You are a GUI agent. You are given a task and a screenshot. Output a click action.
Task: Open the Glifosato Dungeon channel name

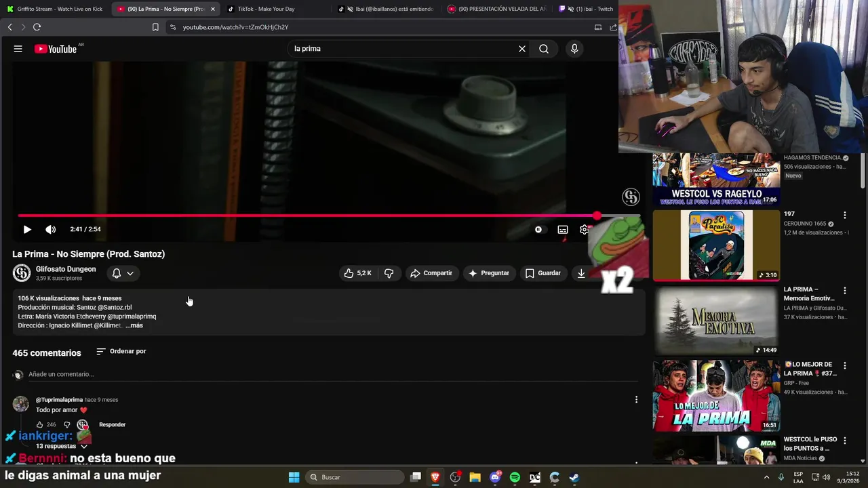pos(66,269)
